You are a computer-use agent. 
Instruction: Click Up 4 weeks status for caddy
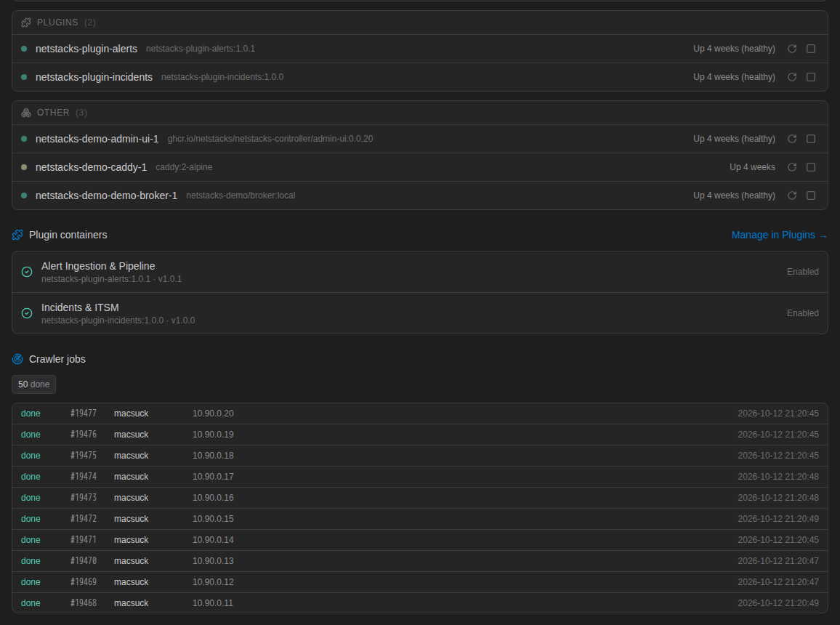tap(752, 167)
